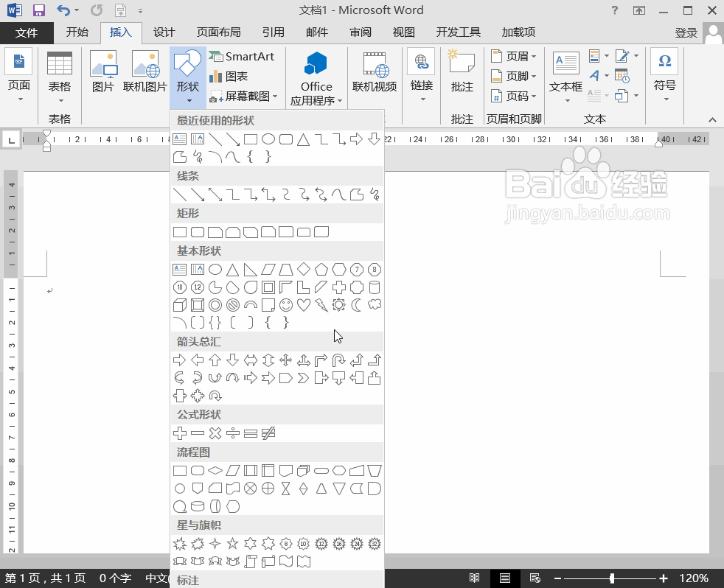Screen dimensions: 724x588
Task: Choose the rounded rectangle in rectangles section
Action: 198,232
